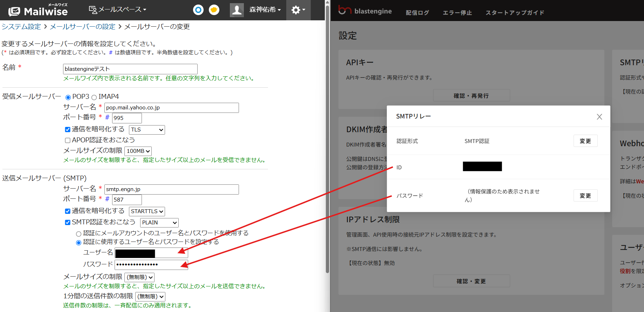Click the メールサーバーの変更 breadcrumb text
Screen dimensions: 644x312
[x=157, y=27]
